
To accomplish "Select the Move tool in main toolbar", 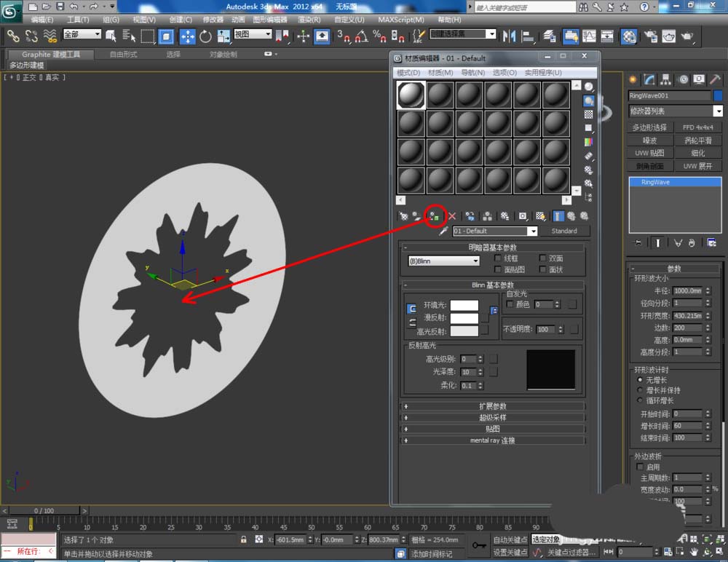I will 187,36.
